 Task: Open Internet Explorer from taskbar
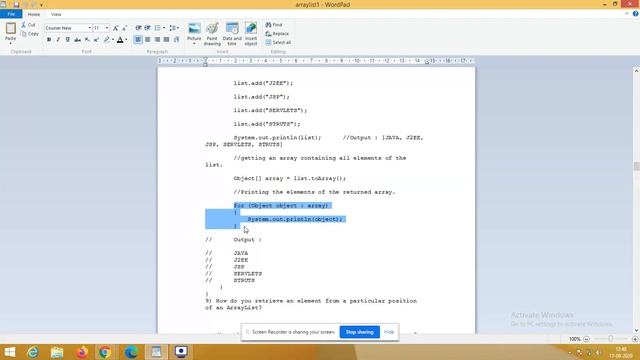click(33, 352)
